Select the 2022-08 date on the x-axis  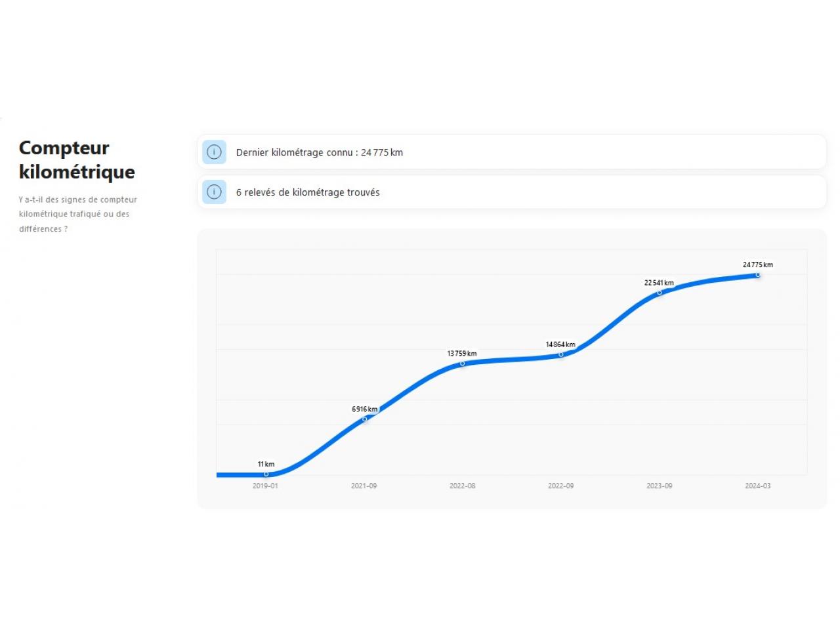(462, 486)
